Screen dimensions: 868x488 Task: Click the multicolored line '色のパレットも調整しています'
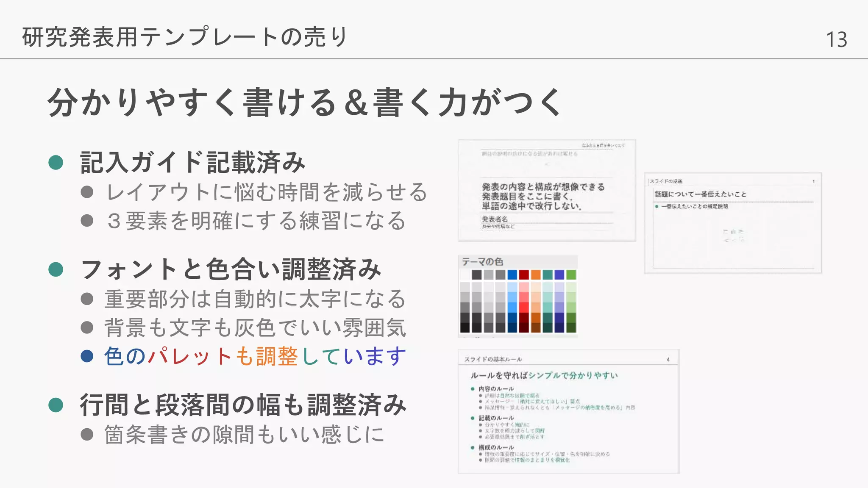pos(256,356)
